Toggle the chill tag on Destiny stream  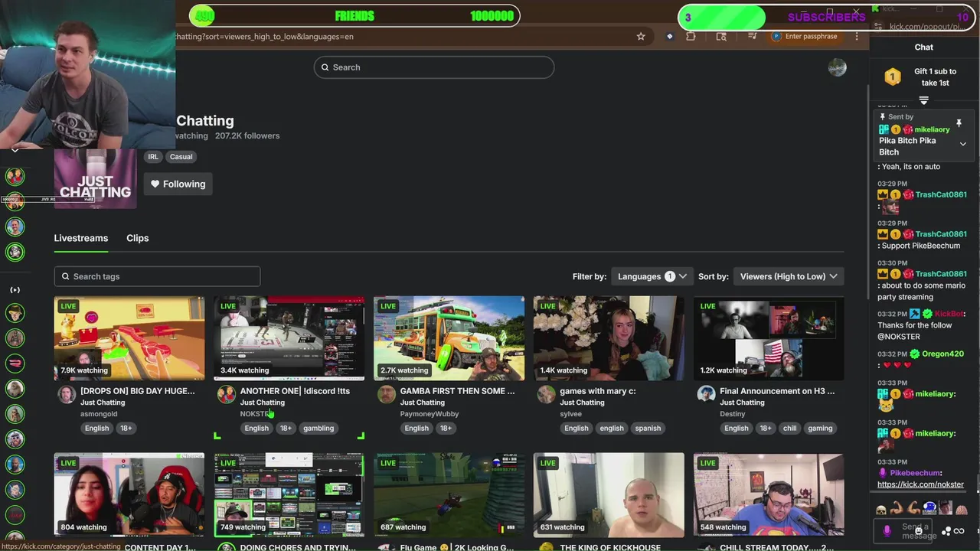pos(789,429)
